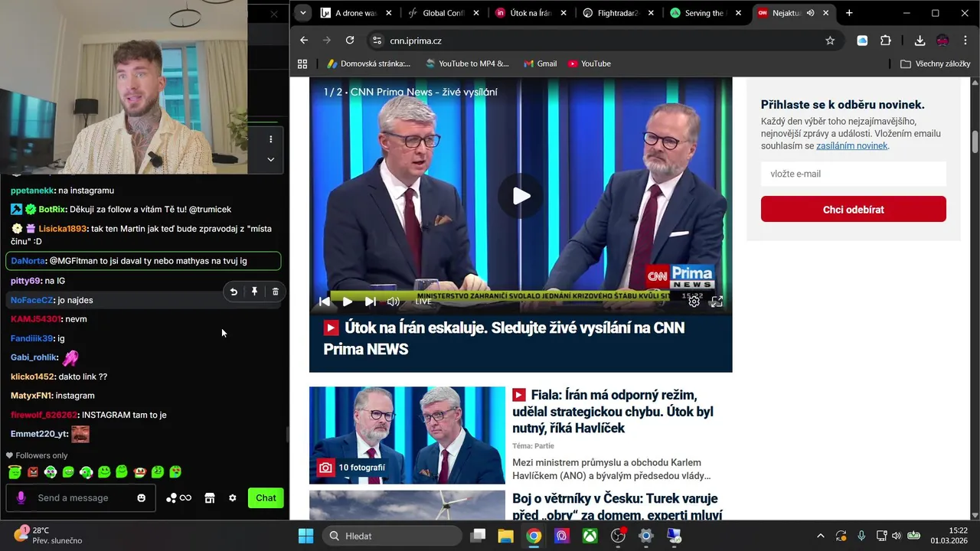The height and width of the screenshot is (551, 980).
Task: Open the cloud extension icon in toolbar
Action: point(862,41)
